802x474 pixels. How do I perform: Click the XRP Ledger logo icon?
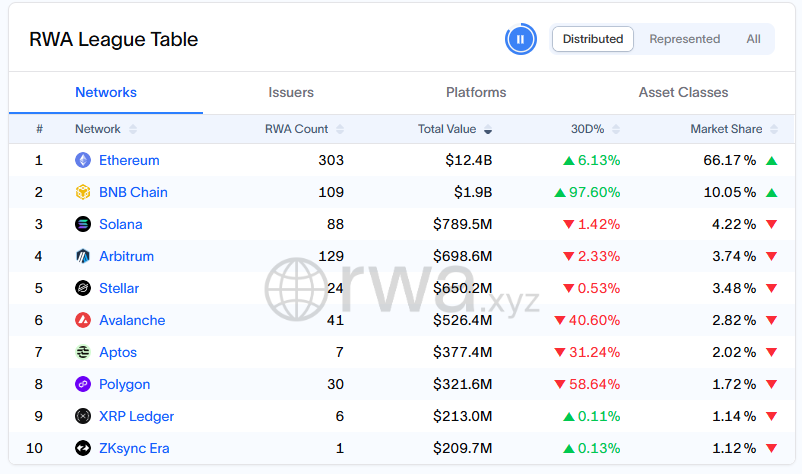click(x=83, y=416)
